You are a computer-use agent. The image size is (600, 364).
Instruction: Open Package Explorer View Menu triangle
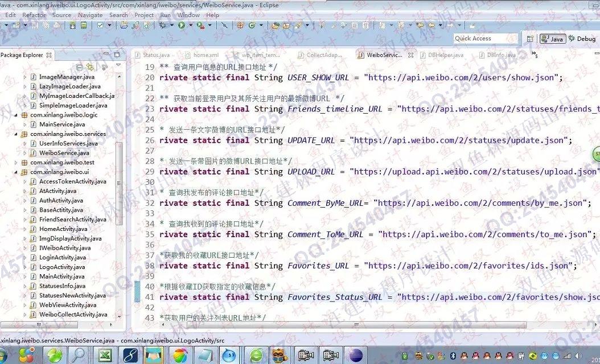click(118, 66)
